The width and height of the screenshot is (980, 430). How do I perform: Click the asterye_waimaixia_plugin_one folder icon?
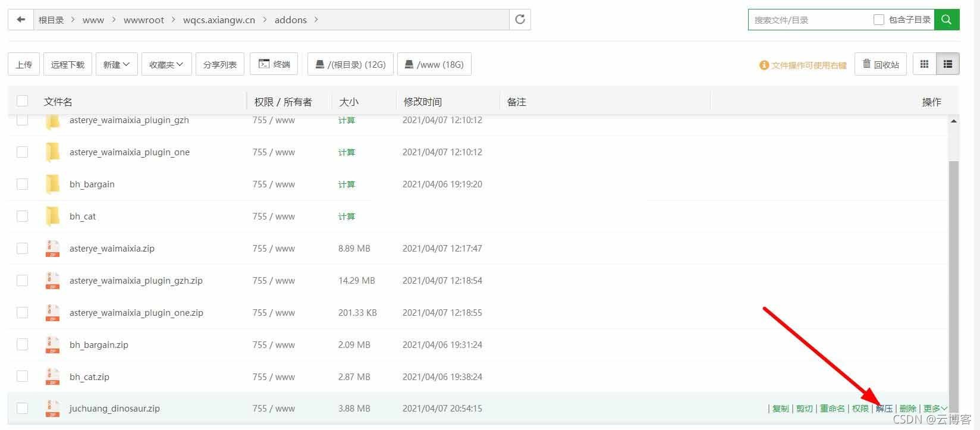(52, 152)
